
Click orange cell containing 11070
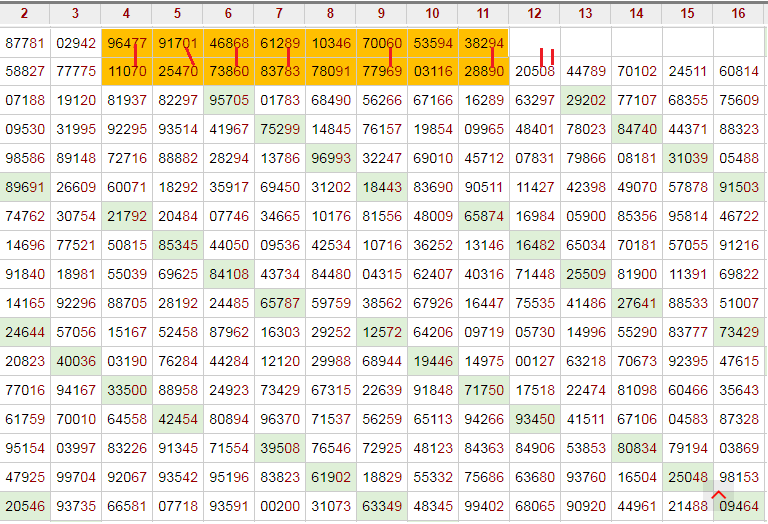tap(127, 71)
